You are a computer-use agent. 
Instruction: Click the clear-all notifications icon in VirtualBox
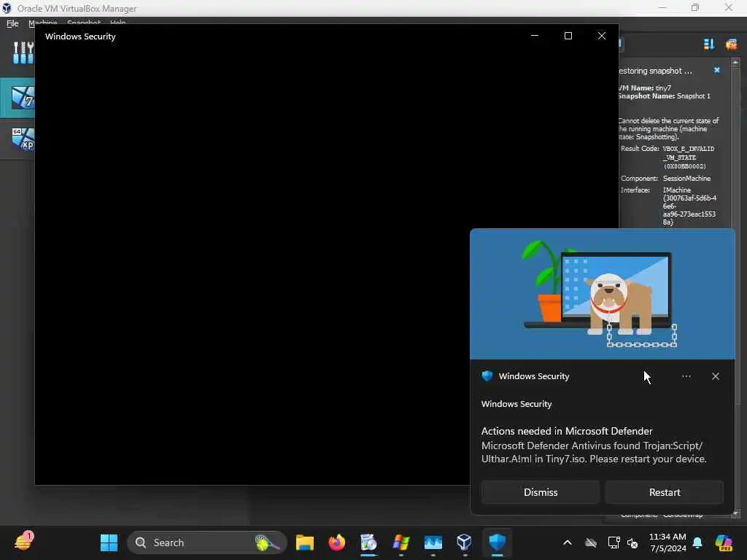(x=731, y=44)
